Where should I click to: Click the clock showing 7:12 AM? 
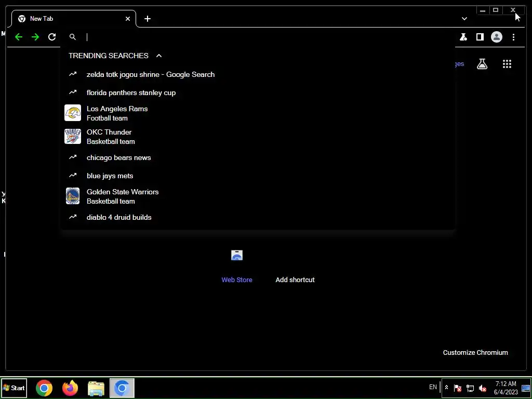(x=506, y=388)
